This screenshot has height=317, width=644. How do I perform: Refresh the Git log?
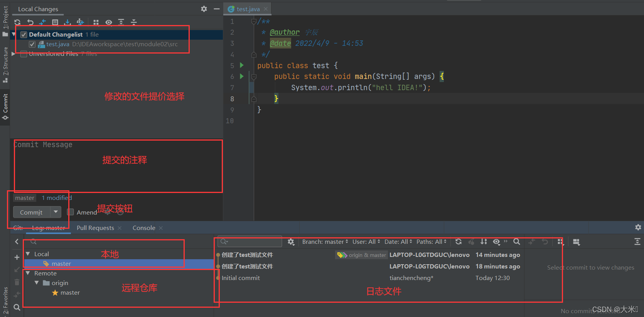point(459,242)
